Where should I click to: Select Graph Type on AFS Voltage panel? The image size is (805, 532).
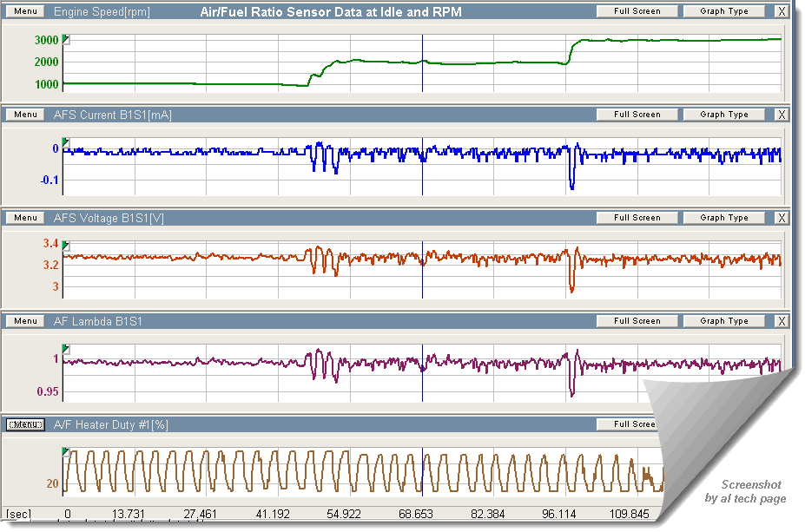point(723,218)
